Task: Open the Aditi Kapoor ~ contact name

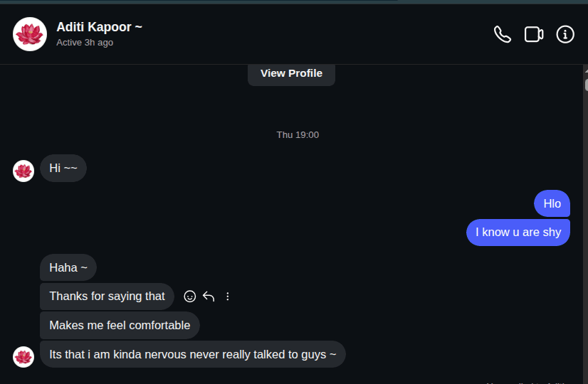Action: coord(99,27)
